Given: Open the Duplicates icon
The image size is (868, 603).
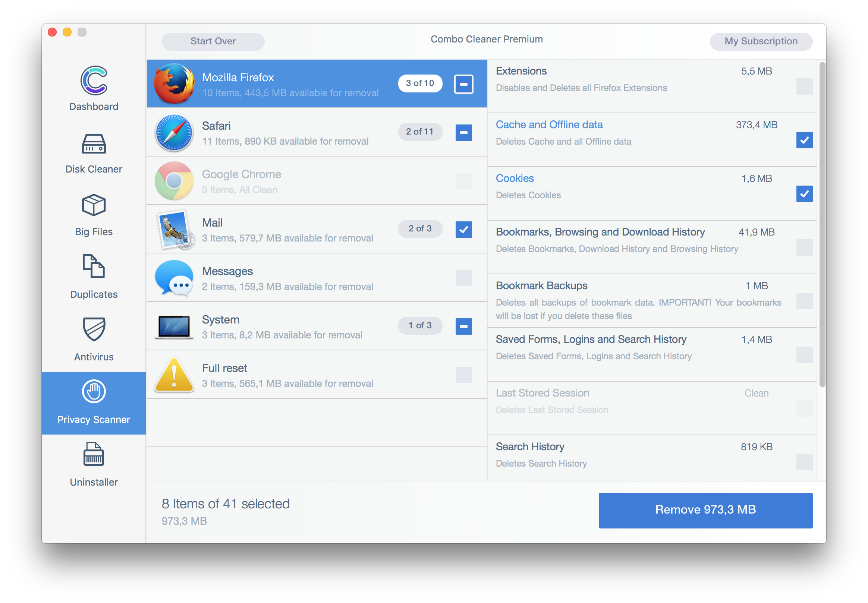Looking at the screenshot, I should point(94,266).
